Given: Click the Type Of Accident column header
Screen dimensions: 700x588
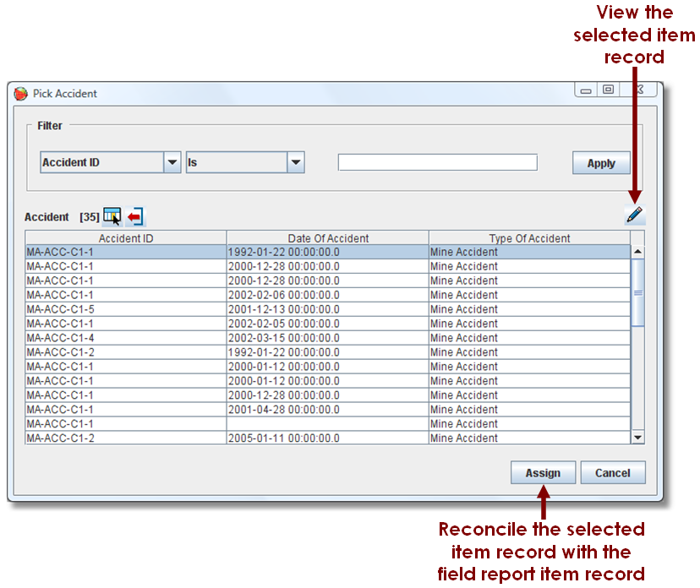Looking at the screenshot, I should (529, 238).
